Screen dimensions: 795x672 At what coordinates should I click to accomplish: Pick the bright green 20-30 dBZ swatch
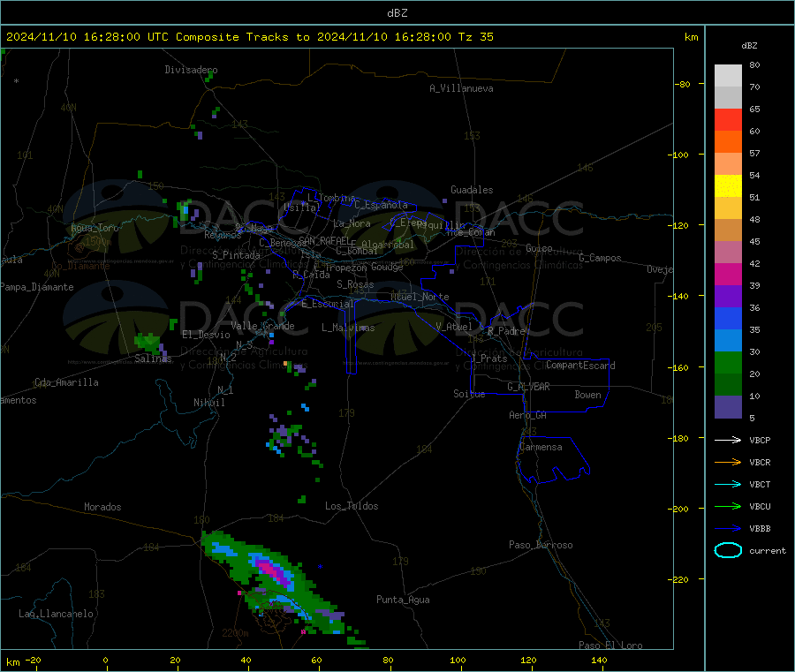728,362
